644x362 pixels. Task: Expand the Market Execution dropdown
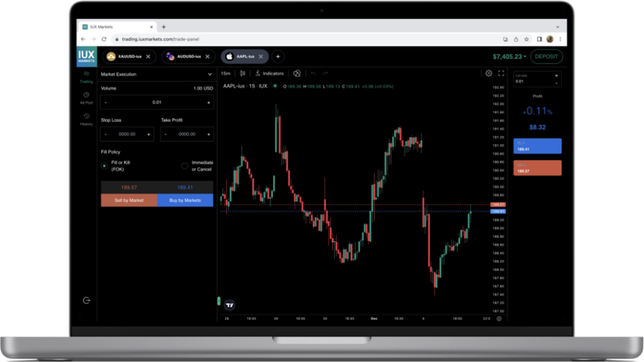point(157,74)
